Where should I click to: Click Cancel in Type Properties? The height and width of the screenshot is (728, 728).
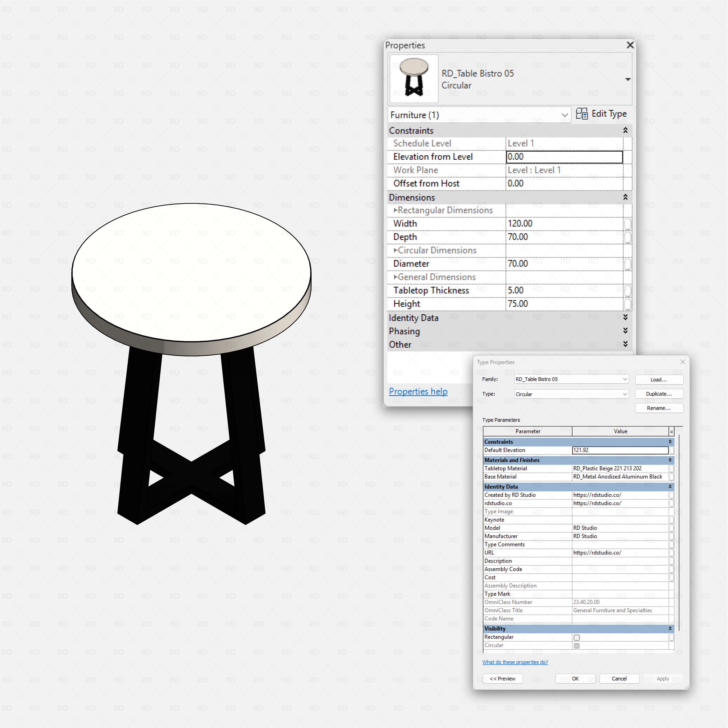pyautogui.click(x=619, y=679)
